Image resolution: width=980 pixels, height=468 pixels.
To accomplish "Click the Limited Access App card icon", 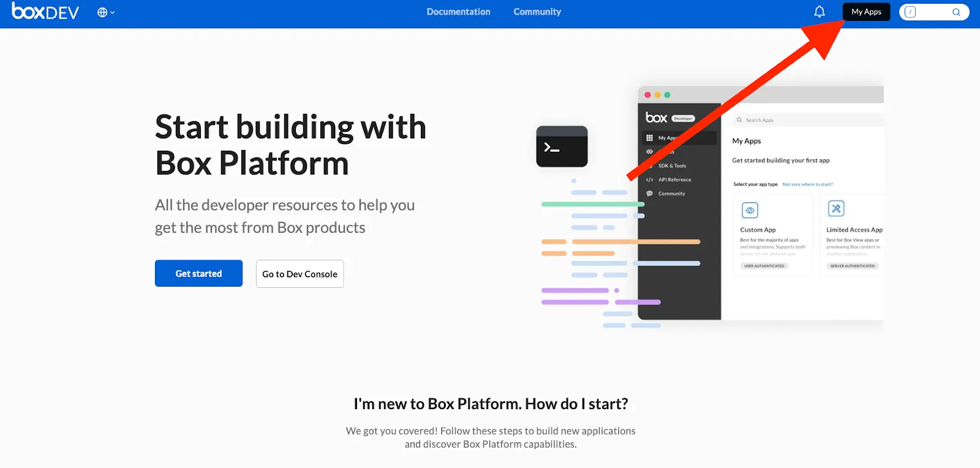I will (836, 208).
